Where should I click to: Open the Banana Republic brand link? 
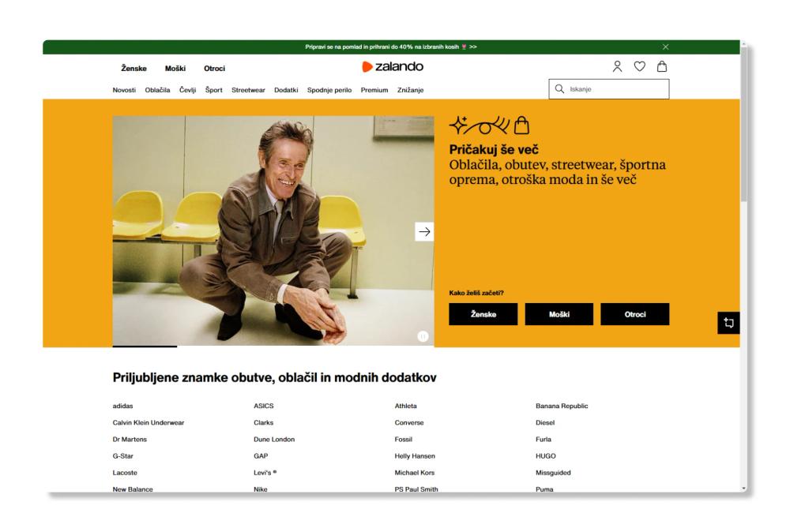click(x=562, y=406)
